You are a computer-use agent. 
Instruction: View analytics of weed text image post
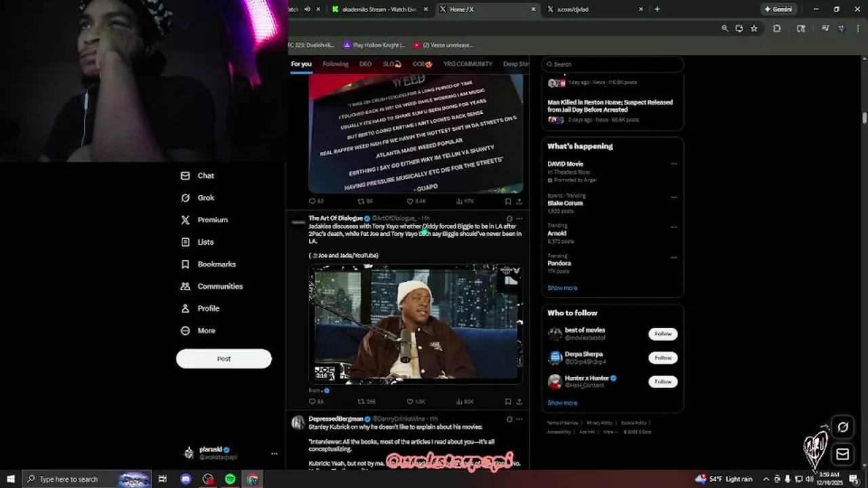tap(465, 201)
